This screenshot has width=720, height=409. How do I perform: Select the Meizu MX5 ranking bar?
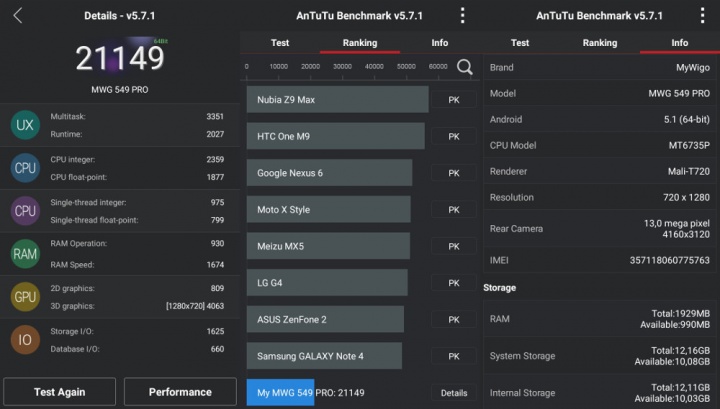(328, 246)
